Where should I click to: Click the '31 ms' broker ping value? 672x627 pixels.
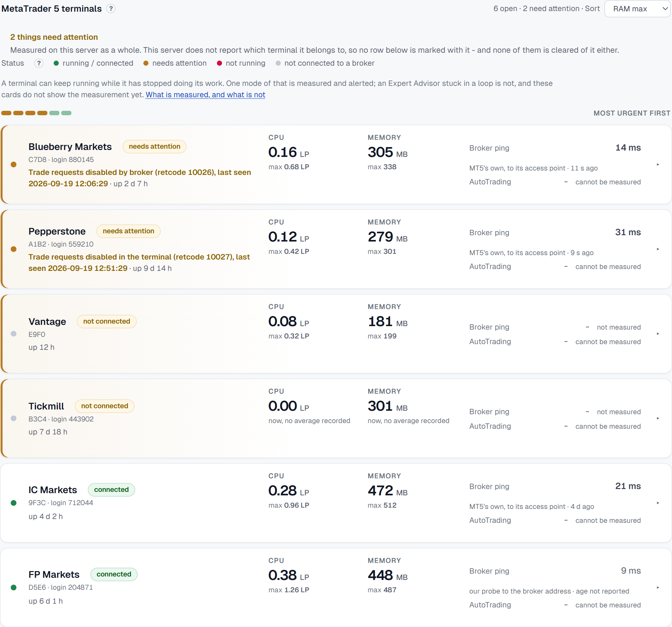coord(628,232)
